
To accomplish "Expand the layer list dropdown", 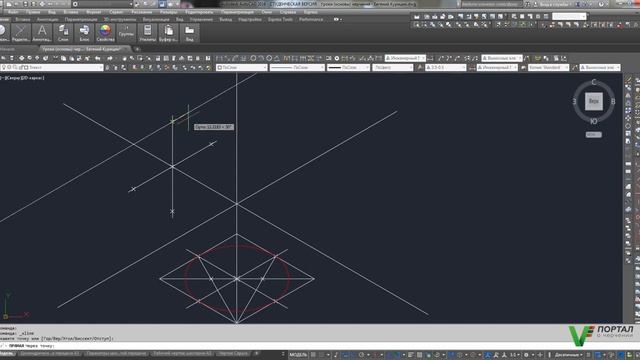I will pyautogui.click(x=101, y=67).
